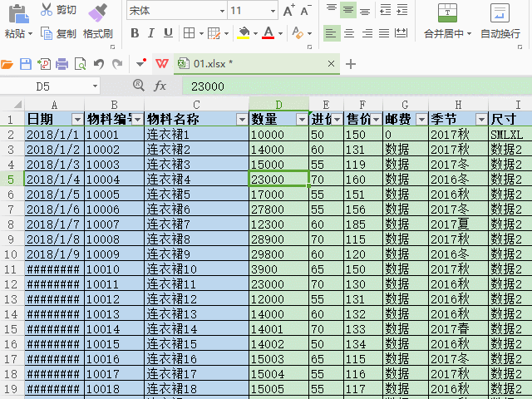Click the WPS home logo tab
This screenshot has height=399, width=532.
[162, 63]
